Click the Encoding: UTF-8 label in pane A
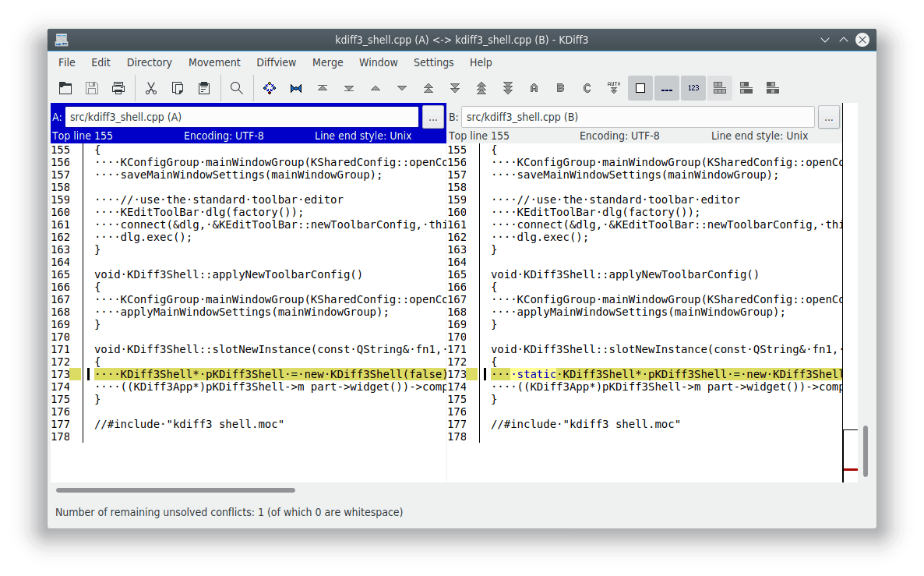Viewport: 924px width, 576px height. point(224,136)
